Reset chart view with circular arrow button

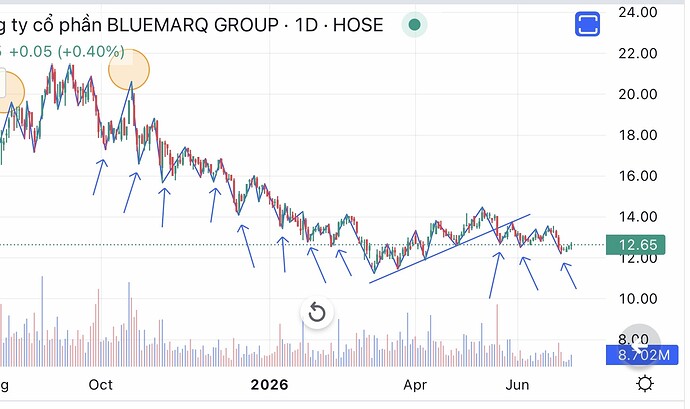point(317,313)
